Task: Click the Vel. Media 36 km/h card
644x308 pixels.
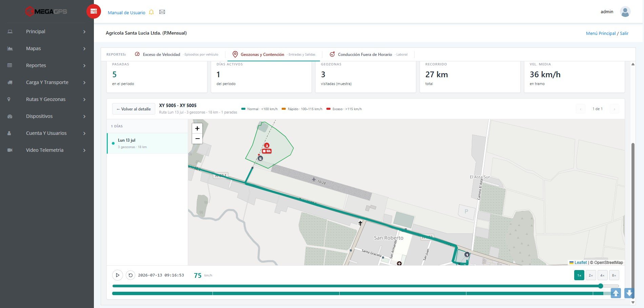Action: (x=575, y=77)
